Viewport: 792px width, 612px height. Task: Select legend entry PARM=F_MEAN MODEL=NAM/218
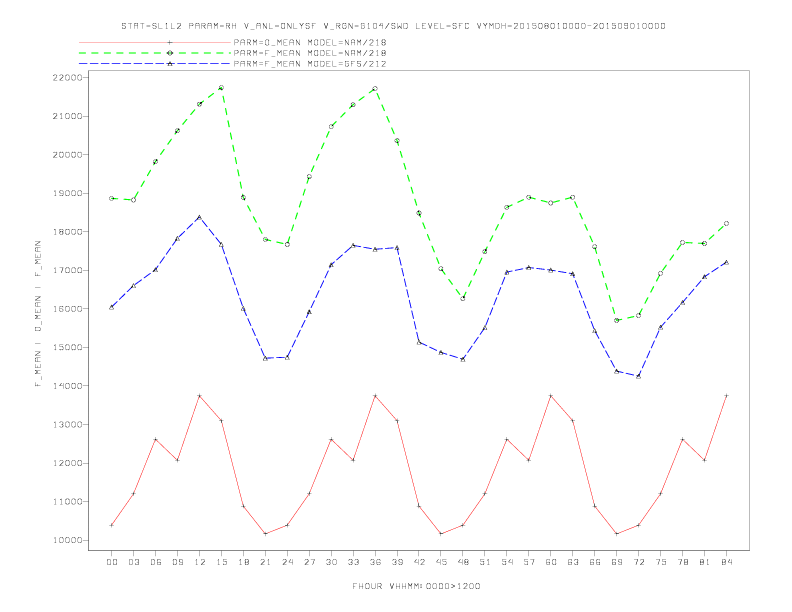(x=310, y=53)
